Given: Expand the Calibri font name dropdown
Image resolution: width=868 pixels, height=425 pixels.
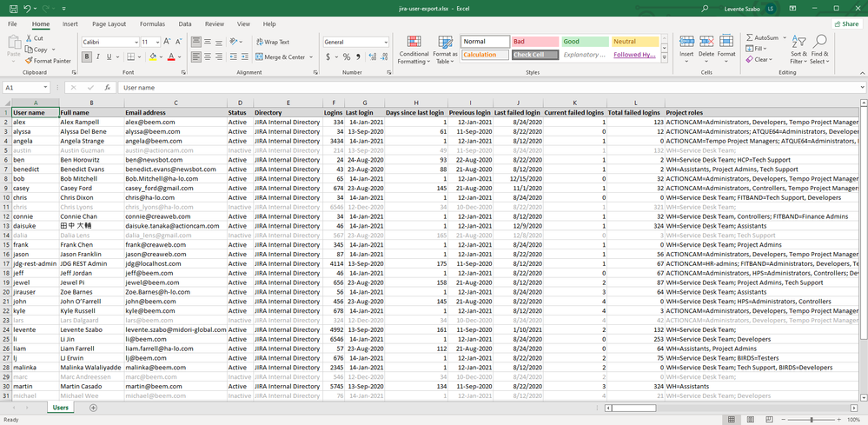Looking at the screenshot, I should pos(135,42).
